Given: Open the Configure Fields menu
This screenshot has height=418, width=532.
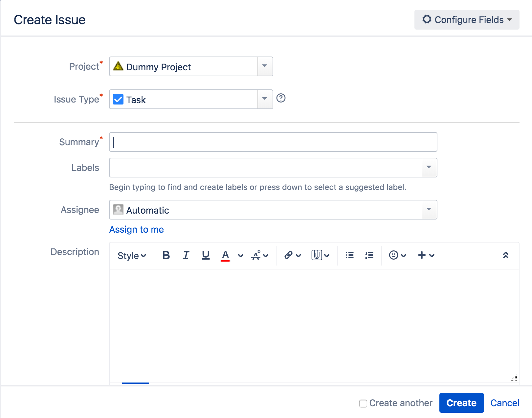Looking at the screenshot, I should click(x=466, y=20).
